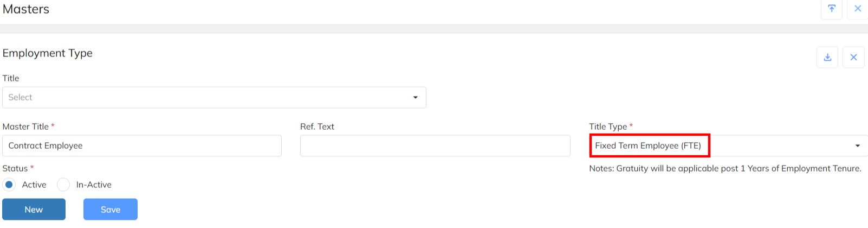Close the Employment Type section

coord(853,57)
